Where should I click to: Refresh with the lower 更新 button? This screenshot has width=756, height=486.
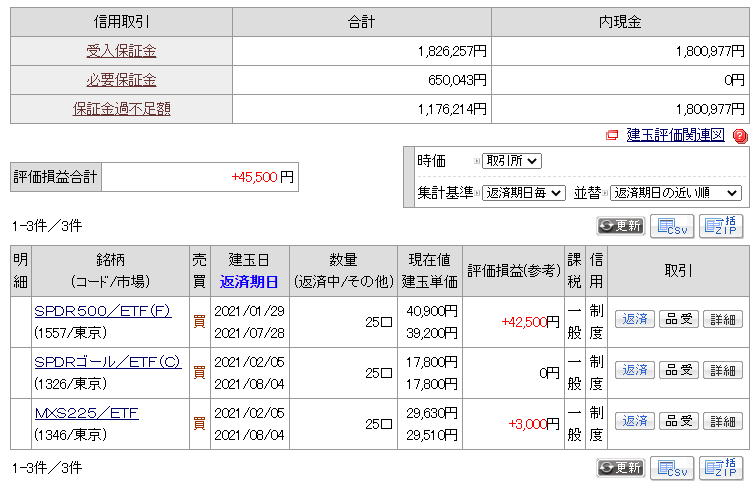tap(621, 468)
